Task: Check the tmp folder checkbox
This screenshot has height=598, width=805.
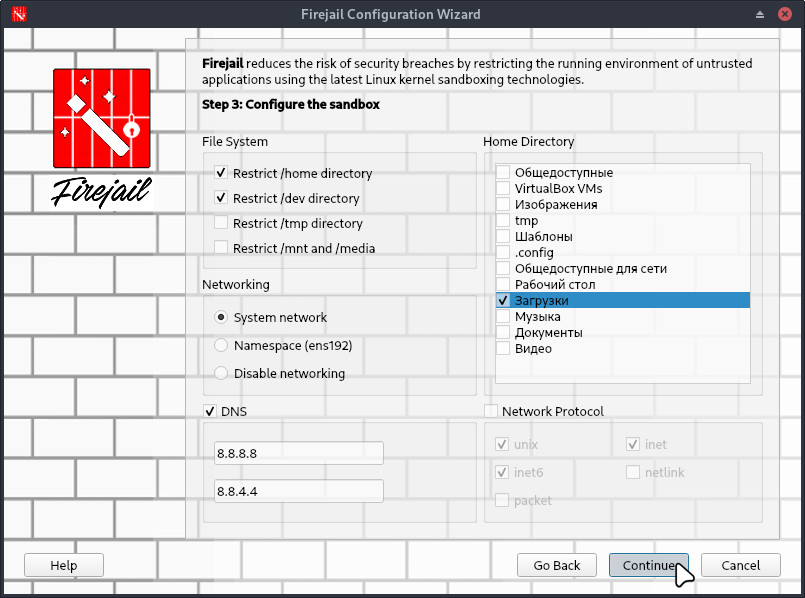Action: [x=503, y=220]
